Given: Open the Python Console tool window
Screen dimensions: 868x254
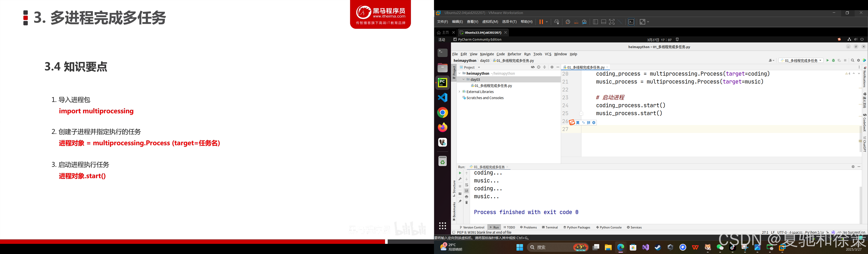Looking at the screenshot, I should tap(609, 227).
